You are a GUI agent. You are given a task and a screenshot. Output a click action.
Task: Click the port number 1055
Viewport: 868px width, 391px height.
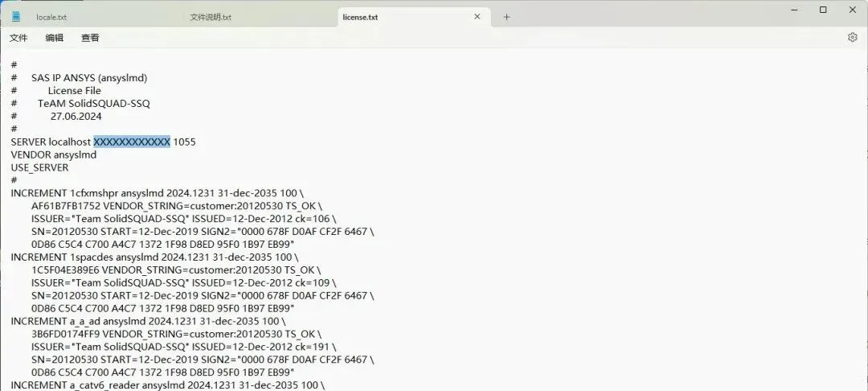(x=184, y=142)
